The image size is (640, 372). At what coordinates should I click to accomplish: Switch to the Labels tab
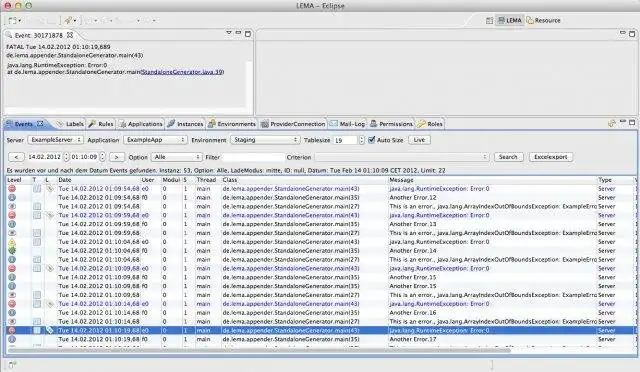point(70,124)
